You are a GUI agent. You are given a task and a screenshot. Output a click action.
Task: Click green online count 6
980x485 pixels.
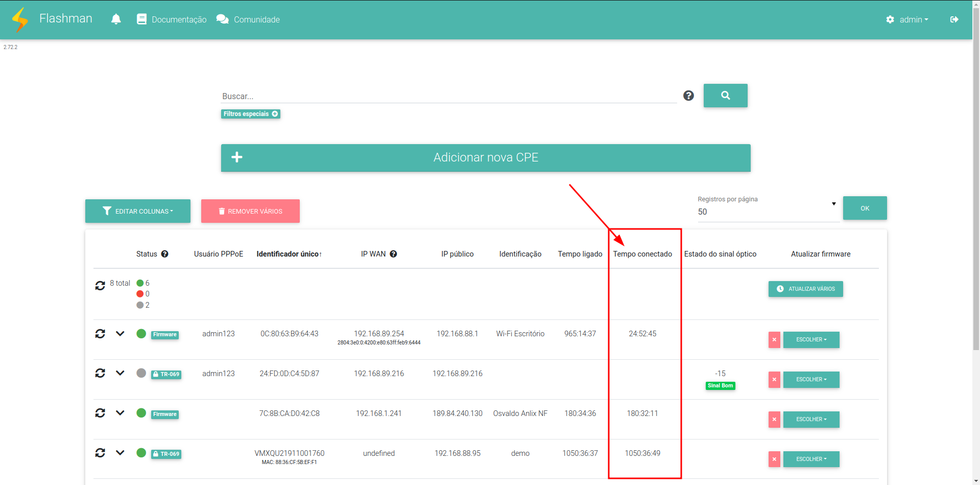tap(143, 283)
